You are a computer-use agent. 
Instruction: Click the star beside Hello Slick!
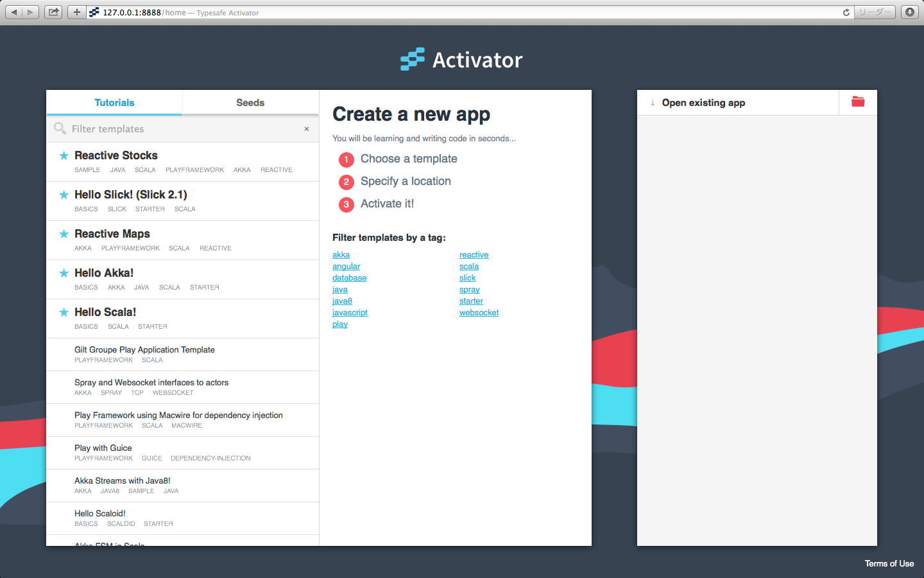pos(64,195)
